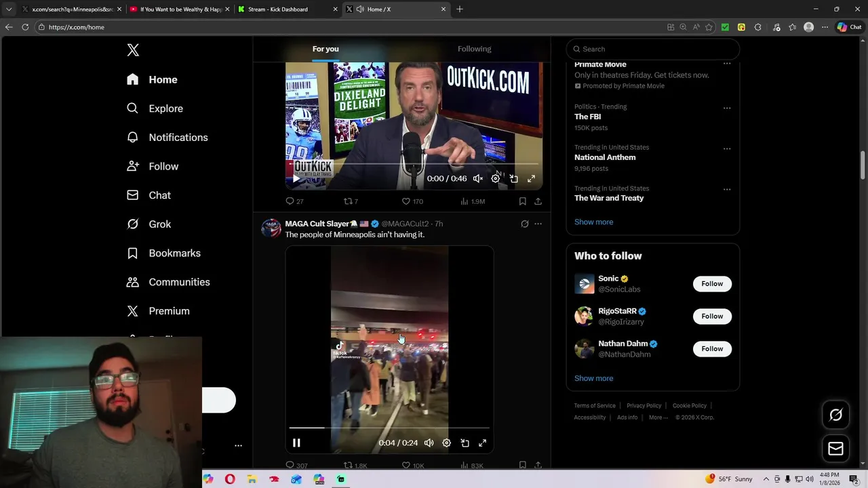The width and height of the screenshot is (868, 488).
Task: Open The FBI trending topic
Action: click(587, 117)
